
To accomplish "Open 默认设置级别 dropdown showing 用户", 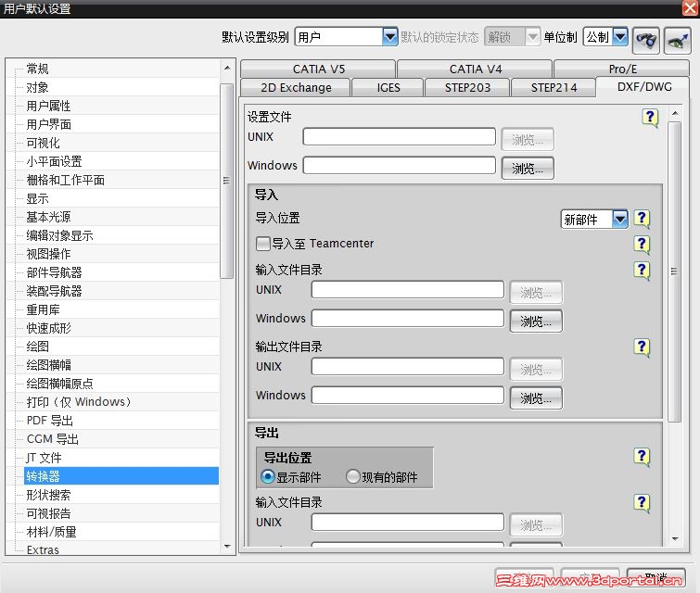I will (x=346, y=37).
